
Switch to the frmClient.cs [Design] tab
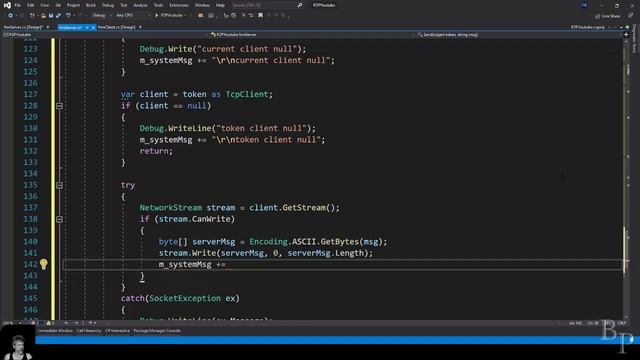coord(117,27)
